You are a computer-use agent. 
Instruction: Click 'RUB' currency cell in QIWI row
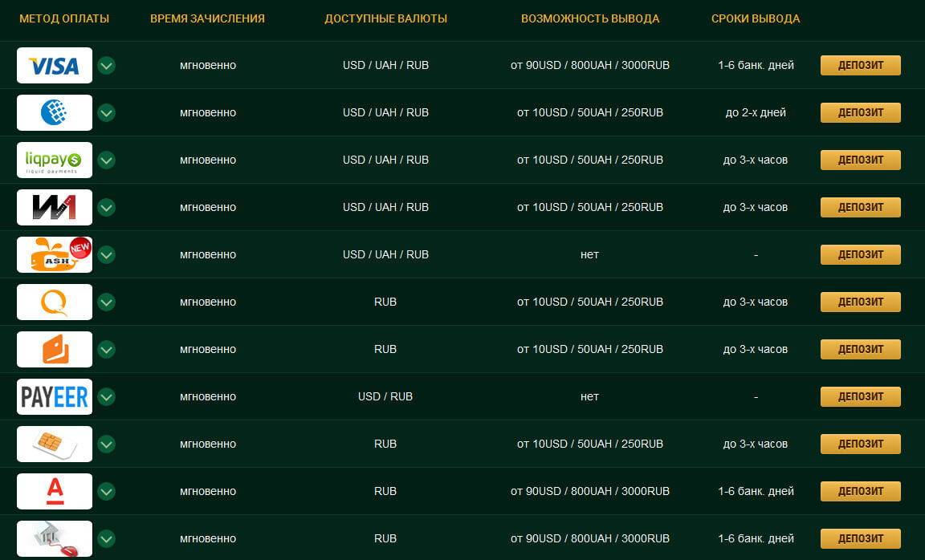tap(385, 302)
